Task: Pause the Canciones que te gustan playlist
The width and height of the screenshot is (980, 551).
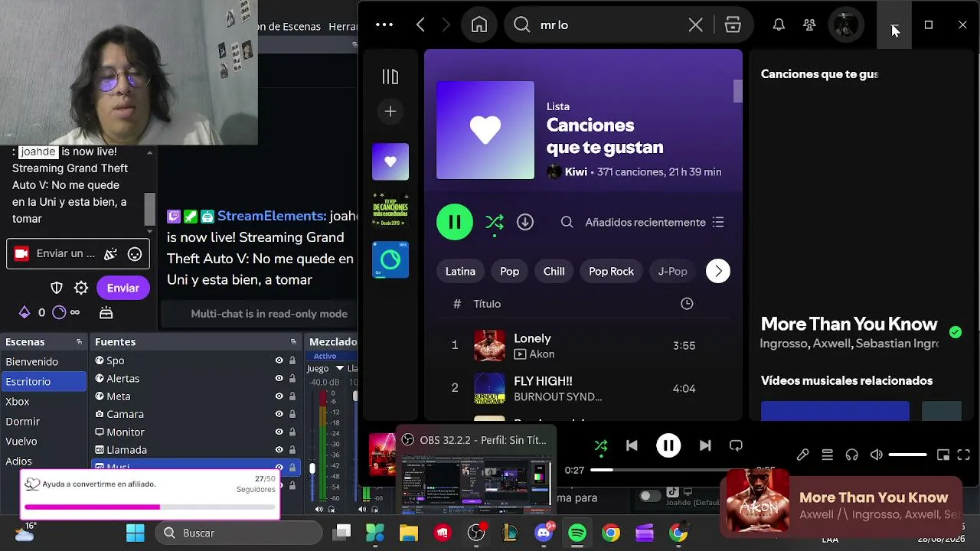Action: tap(455, 222)
